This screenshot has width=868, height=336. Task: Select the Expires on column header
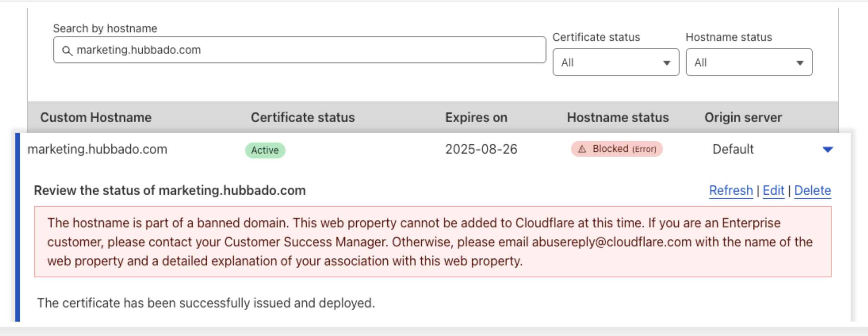tap(476, 117)
